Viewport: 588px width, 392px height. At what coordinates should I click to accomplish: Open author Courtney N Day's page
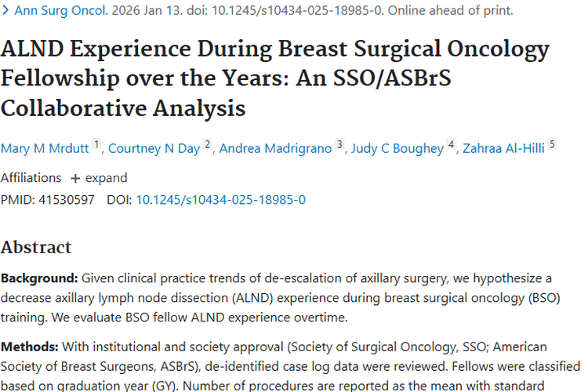[x=154, y=149]
